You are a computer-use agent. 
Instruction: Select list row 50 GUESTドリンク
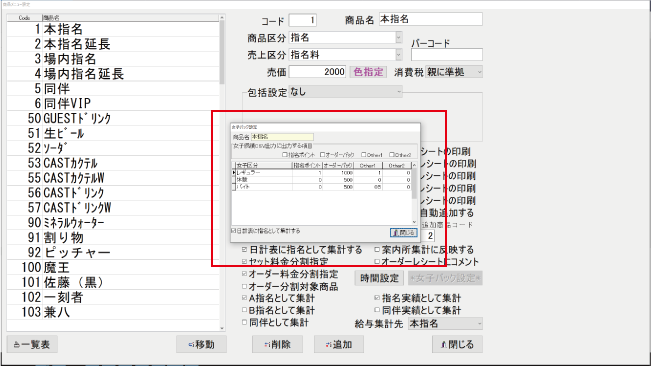click(113, 119)
